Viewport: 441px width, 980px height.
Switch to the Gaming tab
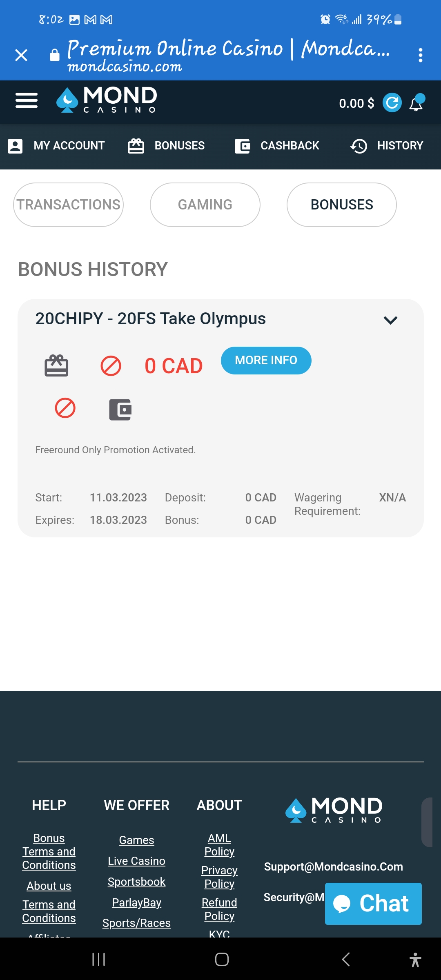click(x=205, y=205)
